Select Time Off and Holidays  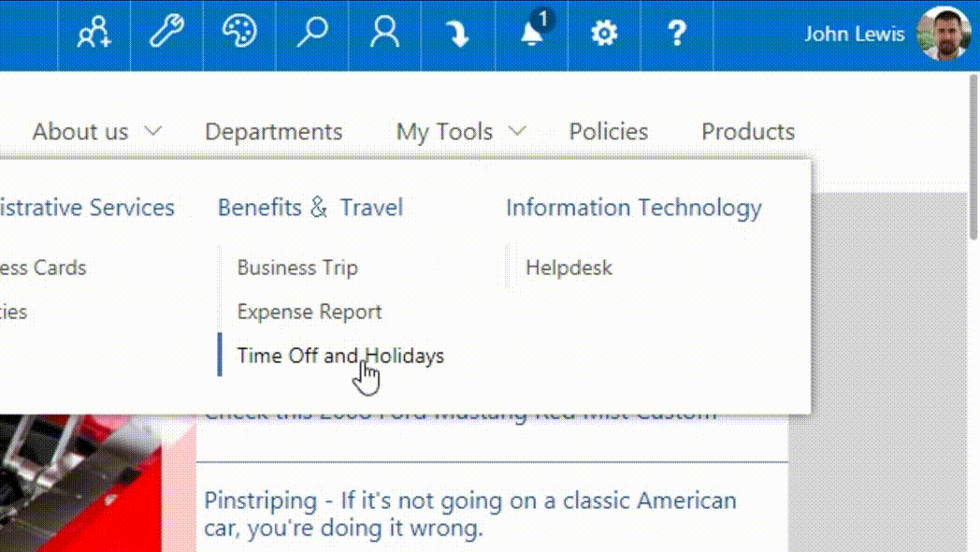point(340,356)
